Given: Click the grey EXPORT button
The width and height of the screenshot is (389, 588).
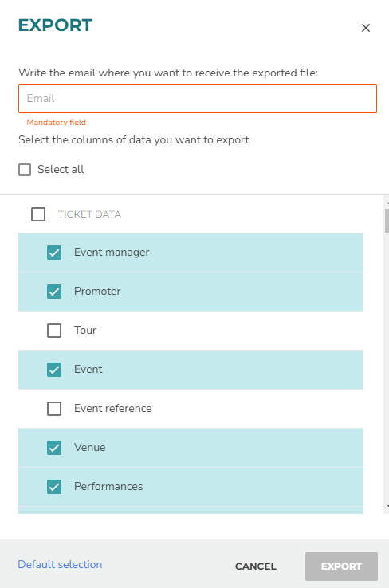Looking at the screenshot, I should (341, 566).
